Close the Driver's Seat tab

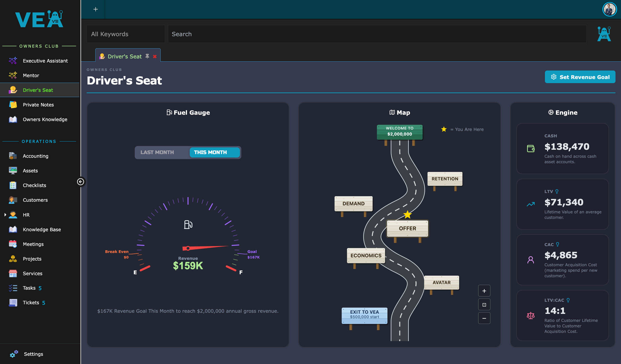coord(155,56)
